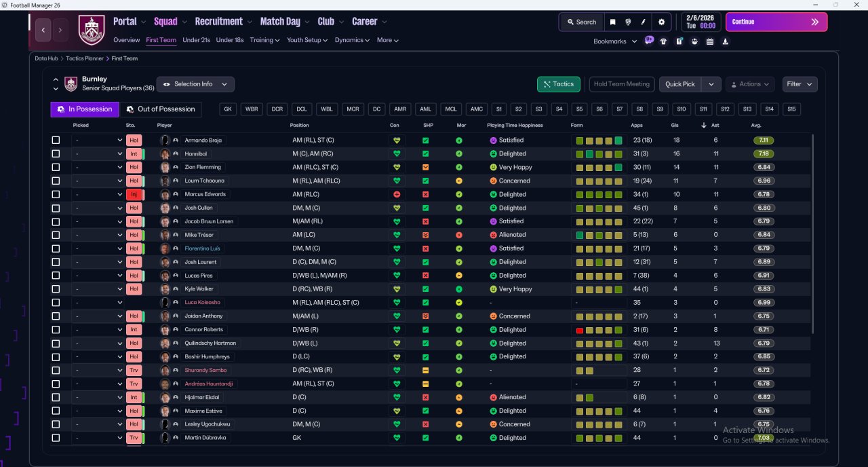Tick the checkbox for Martin Dúbravka
This screenshot has width=868, height=467.
tap(56, 438)
